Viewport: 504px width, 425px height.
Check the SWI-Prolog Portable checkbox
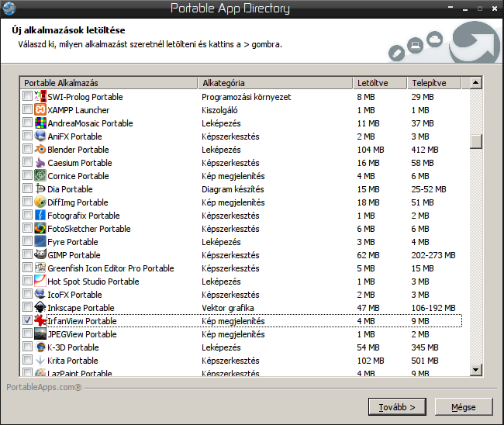click(28, 96)
